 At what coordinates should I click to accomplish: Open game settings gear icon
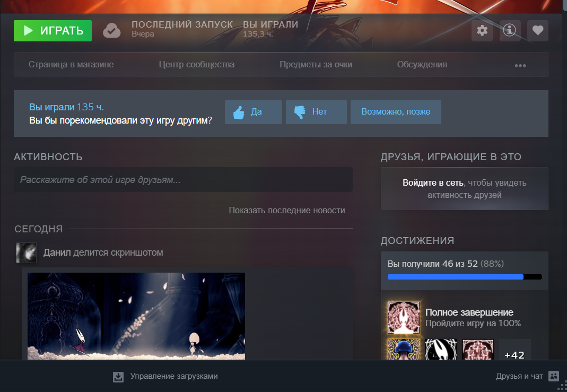click(482, 30)
